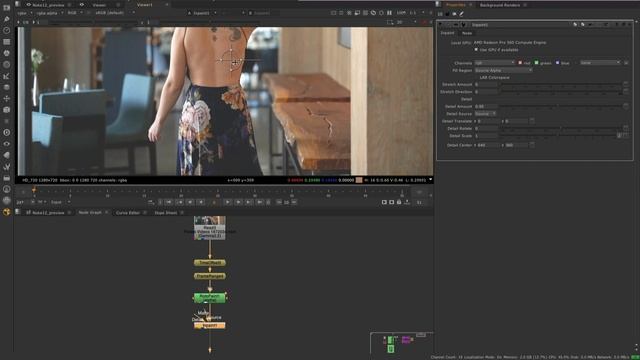Open the Input frame range dropdown below timeline

(x=60, y=202)
